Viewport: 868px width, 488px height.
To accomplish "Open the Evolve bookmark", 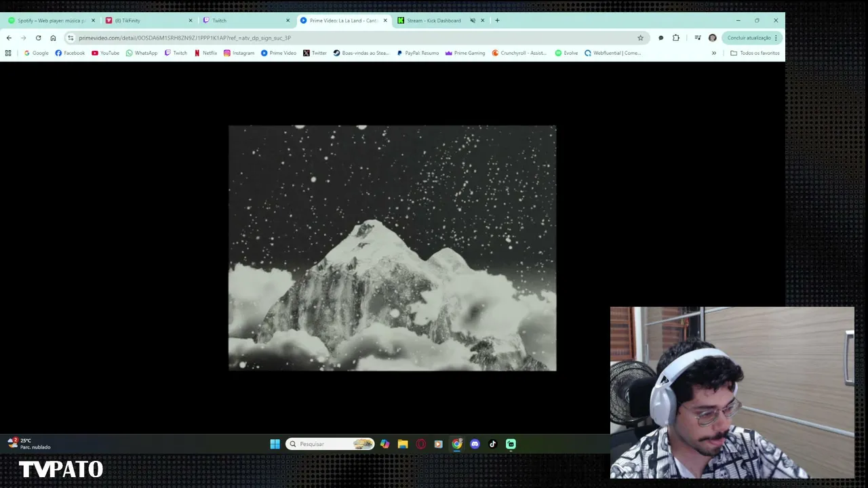I will 566,53.
